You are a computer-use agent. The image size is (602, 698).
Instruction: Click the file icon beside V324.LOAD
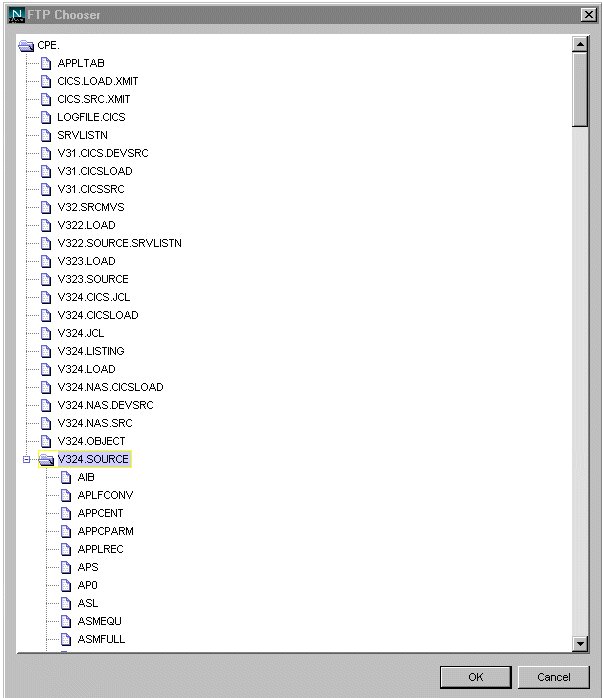(46, 369)
